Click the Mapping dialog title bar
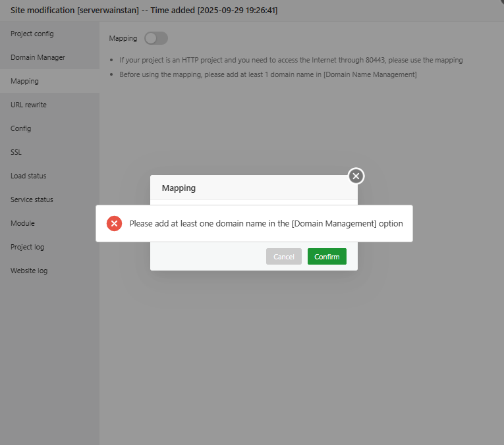This screenshot has height=445, width=504. 254,188
